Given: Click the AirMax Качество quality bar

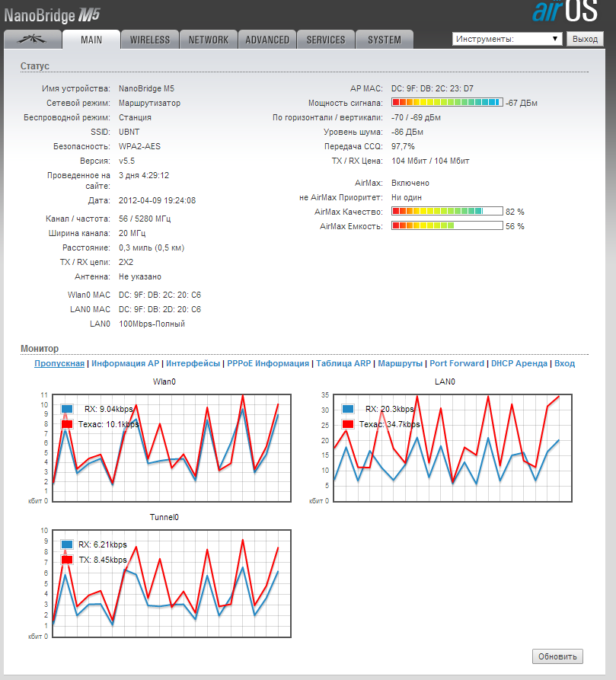Looking at the screenshot, I should [x=447, y=212].
